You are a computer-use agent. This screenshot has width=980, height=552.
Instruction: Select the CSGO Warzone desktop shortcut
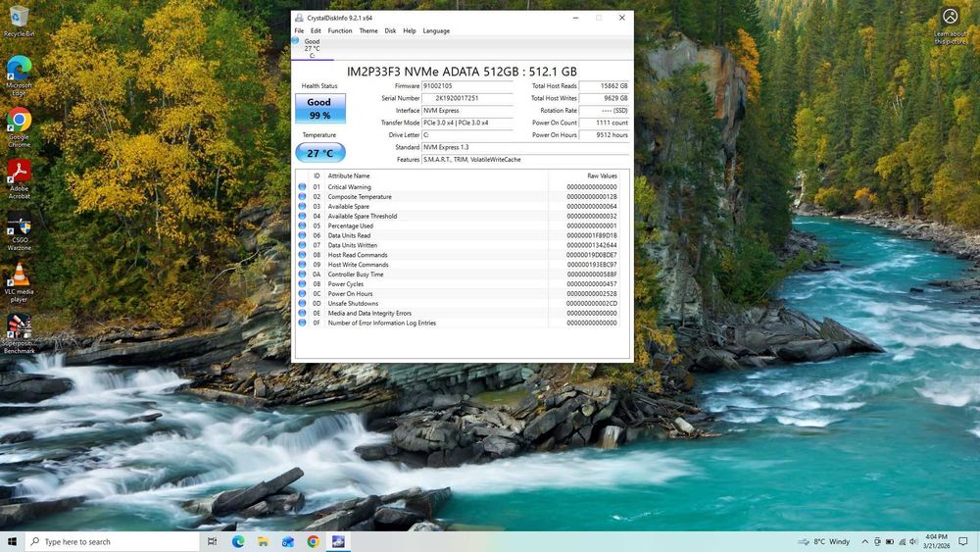pos(19,231)
